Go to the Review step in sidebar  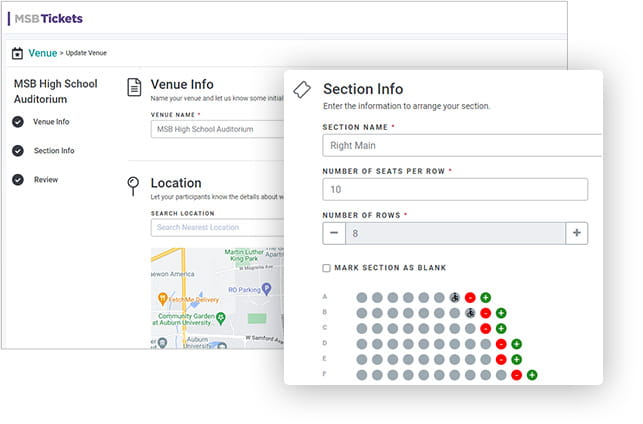coord(46,180)
